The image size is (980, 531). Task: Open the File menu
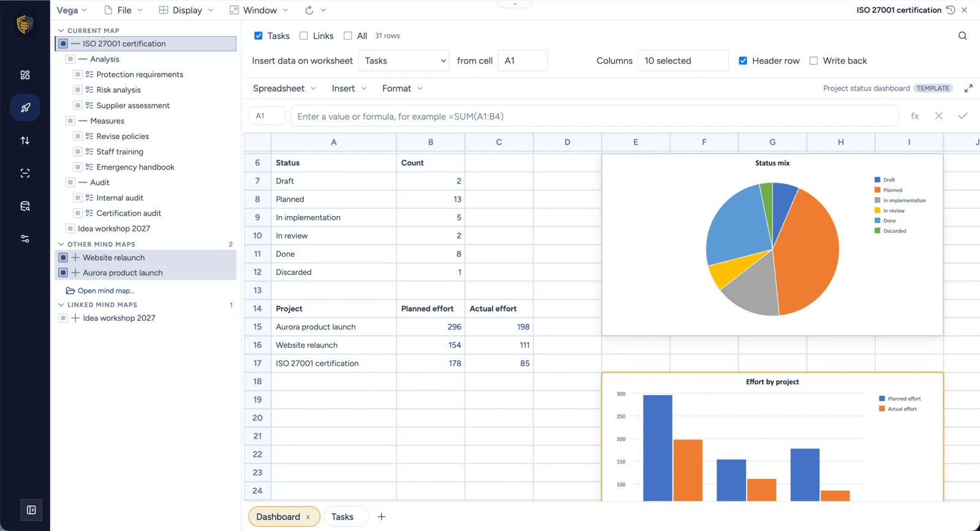[x=124, y=10]
